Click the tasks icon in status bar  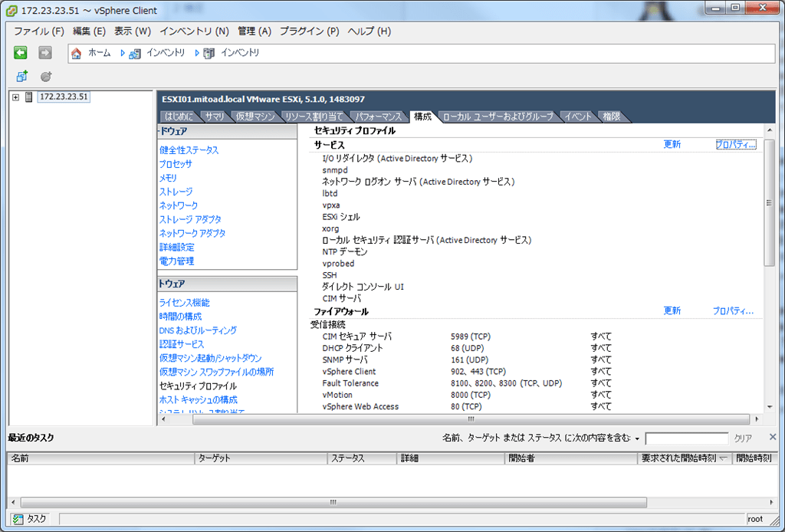[18, 519]
